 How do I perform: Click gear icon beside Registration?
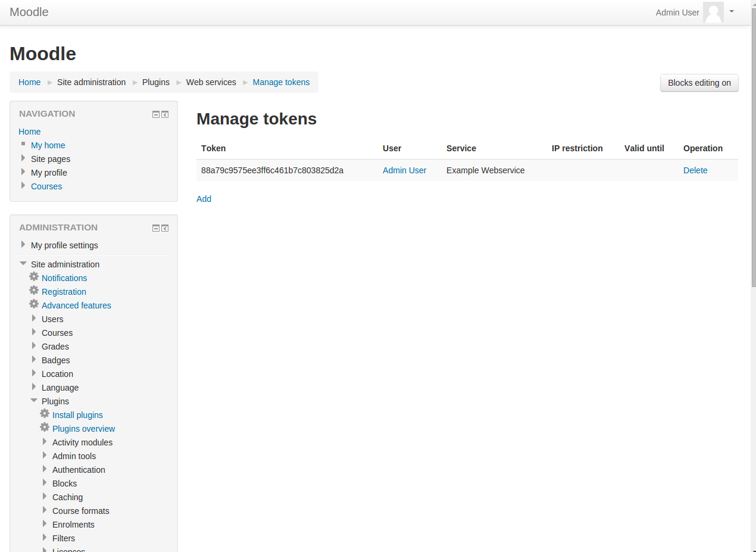[x=34, y=291]
